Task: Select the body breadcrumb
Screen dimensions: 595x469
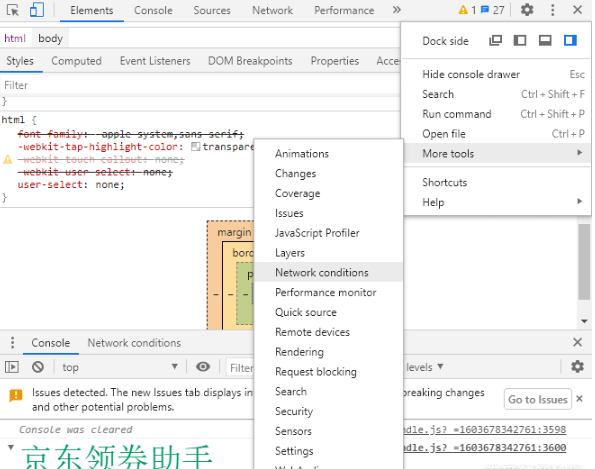Action: (50, 38)
